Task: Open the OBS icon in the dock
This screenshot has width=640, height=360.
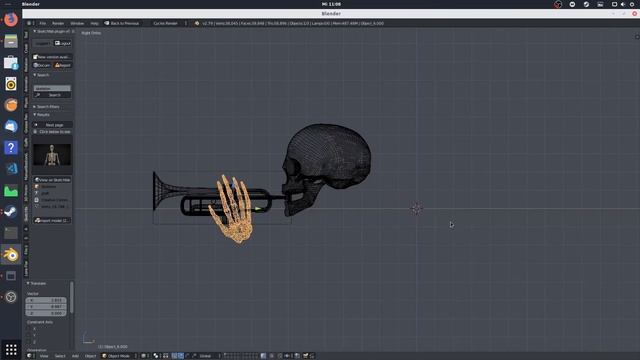Action: (11, 297)
